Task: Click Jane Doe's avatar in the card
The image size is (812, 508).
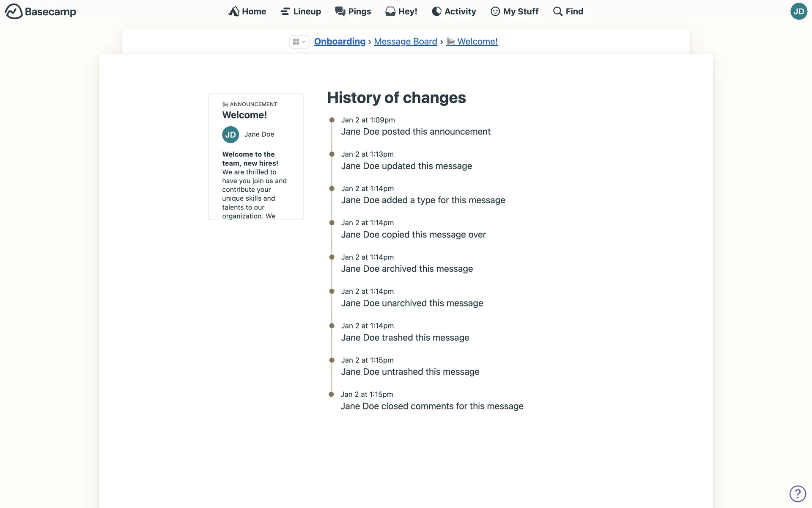Action: pos(230,135)
